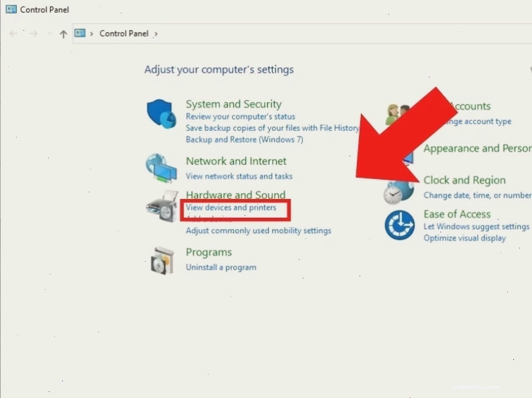Open System and Security category
532x398 pixels.
tap(233, 104)
